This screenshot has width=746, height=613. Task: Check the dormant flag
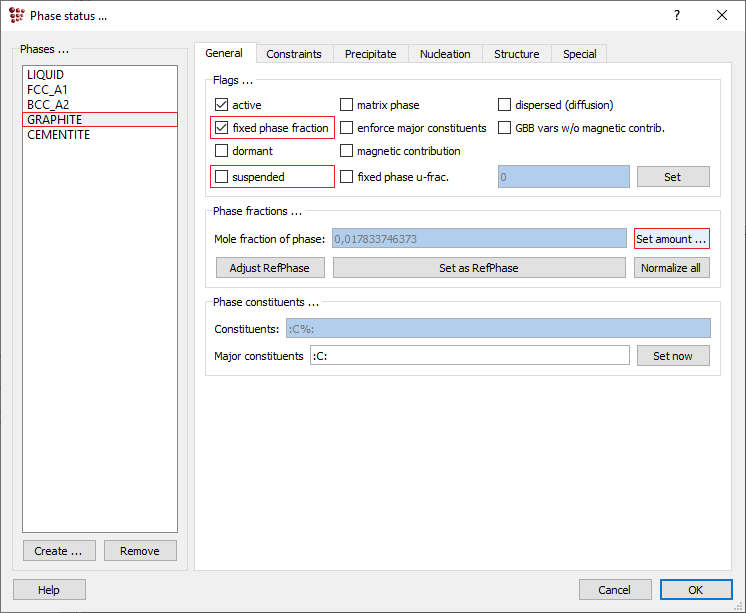click(x=222, y=151)
